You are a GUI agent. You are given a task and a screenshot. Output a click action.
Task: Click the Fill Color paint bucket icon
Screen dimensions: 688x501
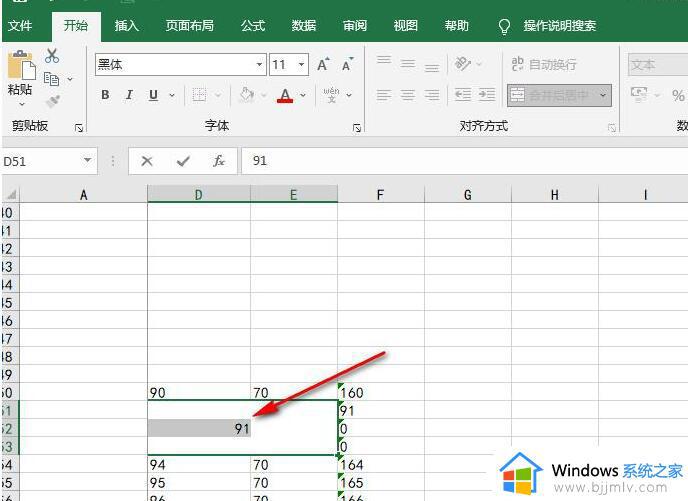click(x=247, y=94)
